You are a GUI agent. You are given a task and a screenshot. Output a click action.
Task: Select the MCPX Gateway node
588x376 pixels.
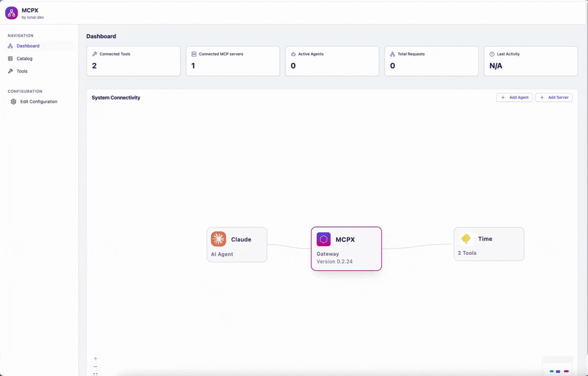pos(346,249)
